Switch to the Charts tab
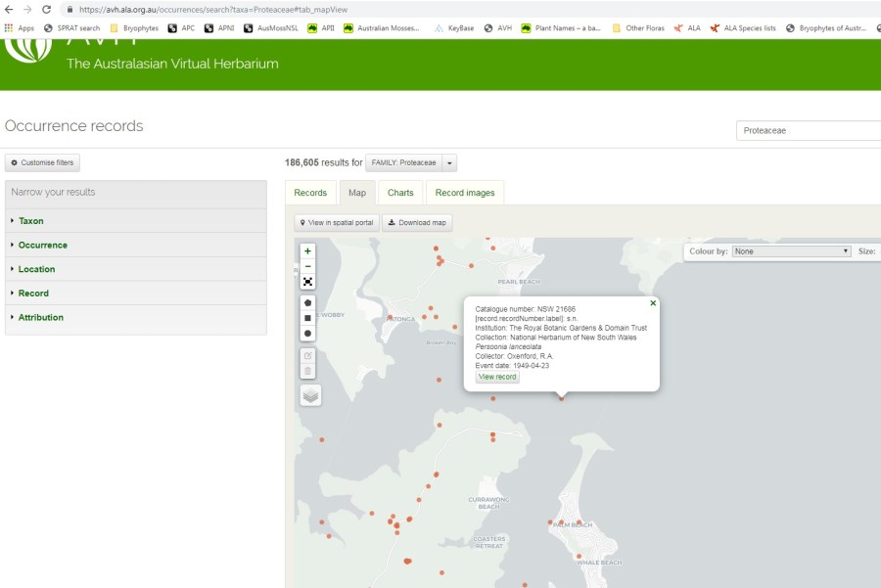This screenshot has width=881, height=588. (400, 193)
